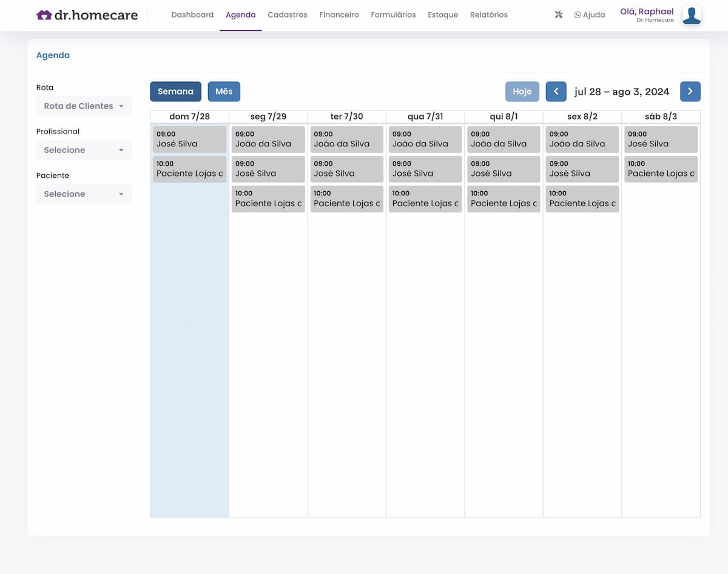The height and width of the screenshot is (574, 728).
Task: Click the user avatar icon
Action: [x=692, y=15]
